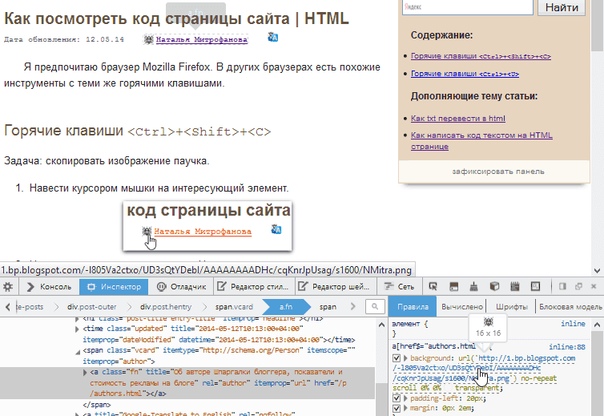Switch to the Вычислено computed tab
Viewport: 604px width, 416px height.
click(462, 307)
